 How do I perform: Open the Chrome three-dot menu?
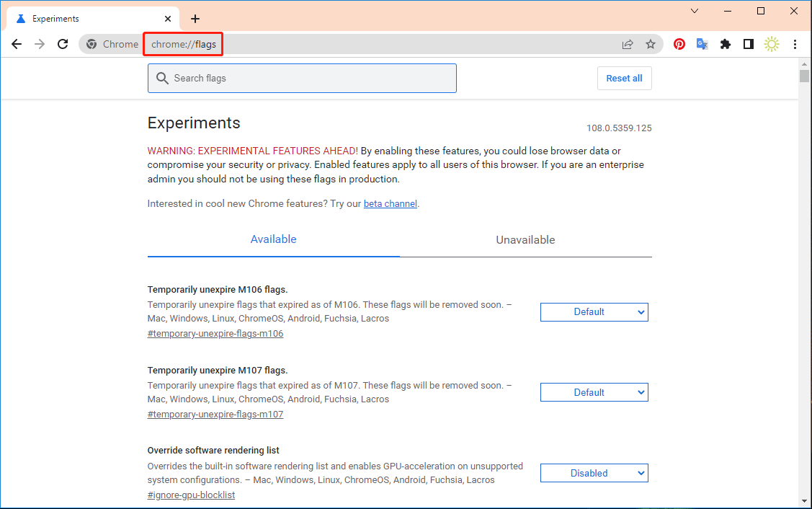795,44
